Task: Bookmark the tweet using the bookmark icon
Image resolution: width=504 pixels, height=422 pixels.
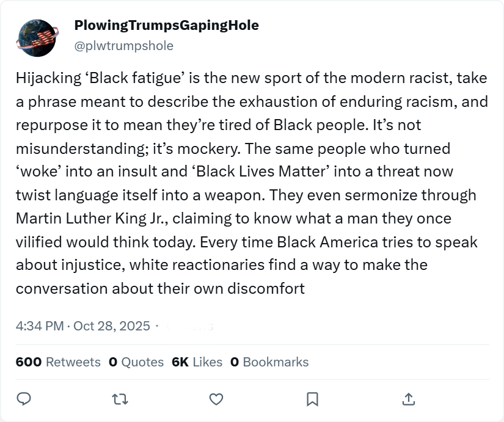Action: point(312,399)
